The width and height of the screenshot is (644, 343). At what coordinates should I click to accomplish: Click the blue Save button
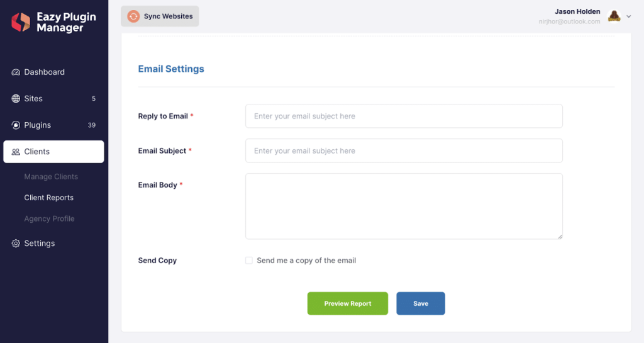click(x=421, y=303)
